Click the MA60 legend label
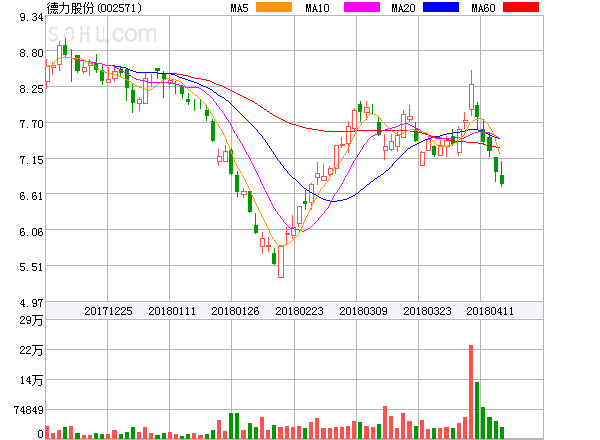 483,8
